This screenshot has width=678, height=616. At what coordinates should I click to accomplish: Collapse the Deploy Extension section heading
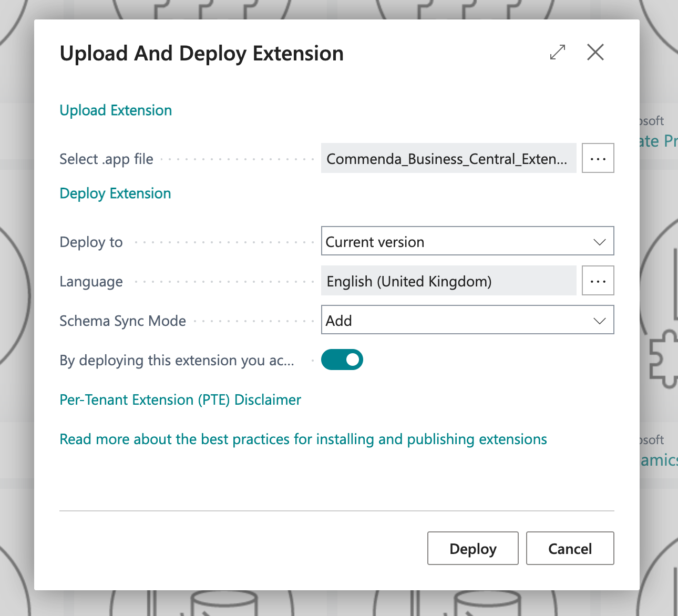pos(115,193)
